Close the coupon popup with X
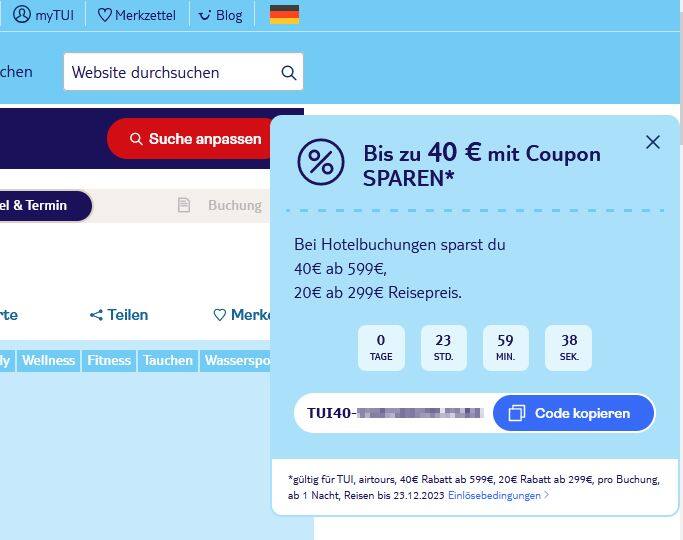This screenshot has height=540, width=683. [x=653, y=142]
